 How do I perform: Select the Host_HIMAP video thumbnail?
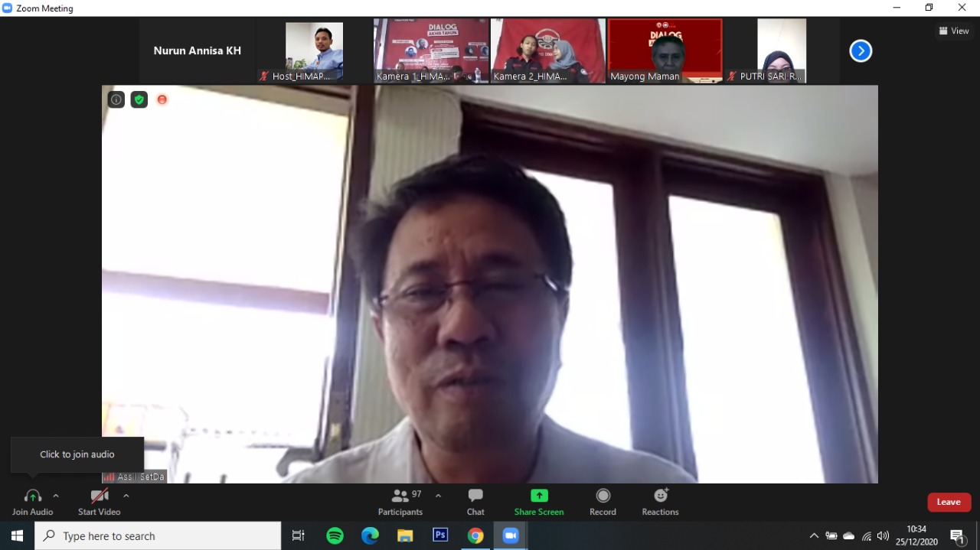point(314,50)
